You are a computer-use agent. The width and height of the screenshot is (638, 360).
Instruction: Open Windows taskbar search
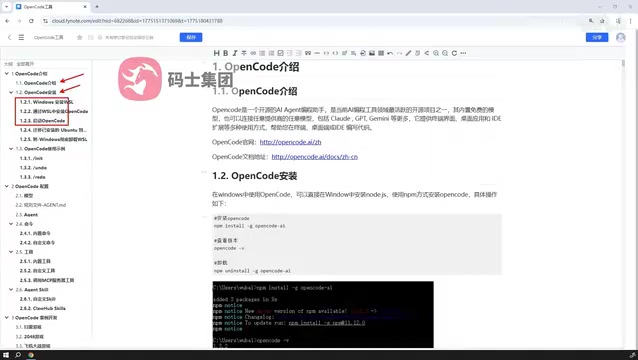pos(18,355)
